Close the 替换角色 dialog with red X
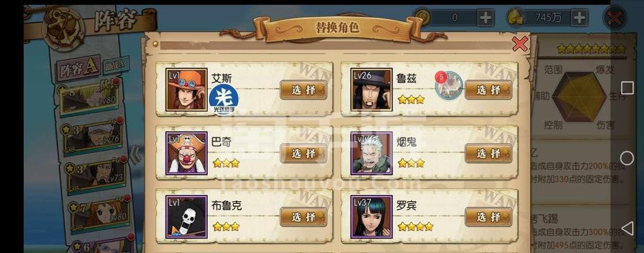 pyautogui.click(x=520, y=44)
